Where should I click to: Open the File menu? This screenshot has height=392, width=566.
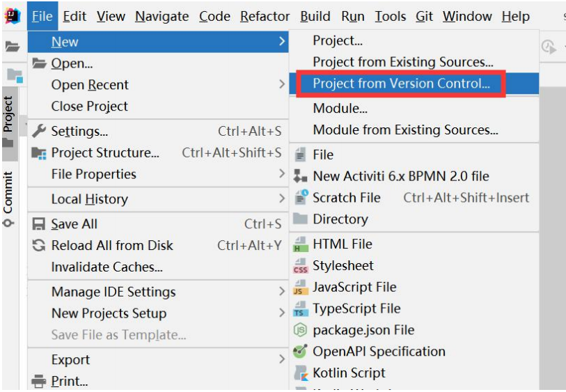[42, 16]
